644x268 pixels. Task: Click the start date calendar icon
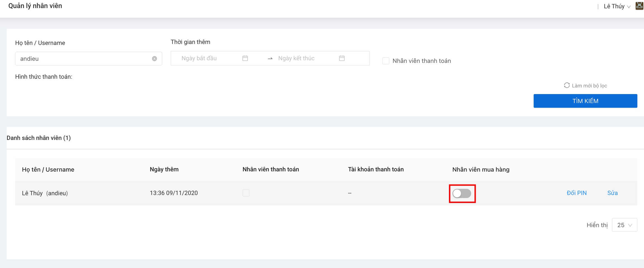click(245, 58)
